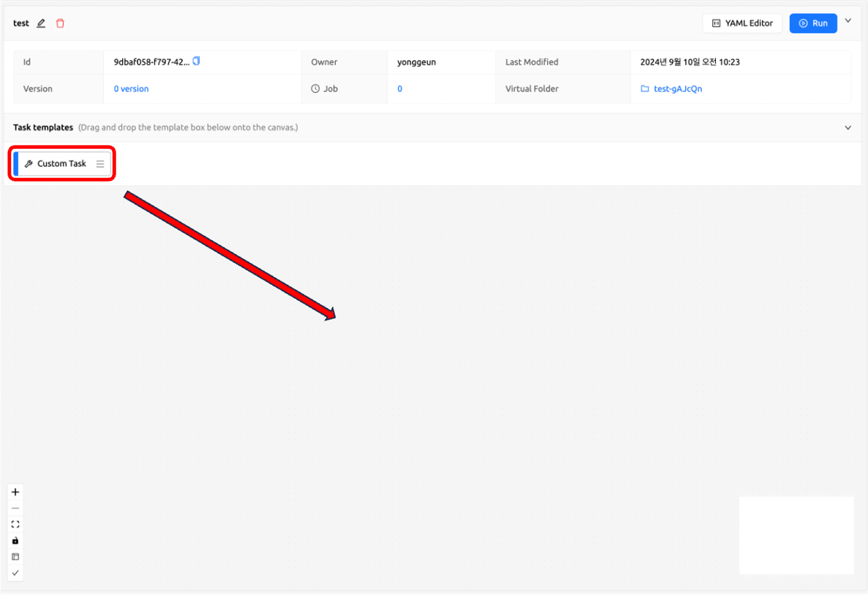The width and height of the screenshot is (868, 595).
Task: Click the pipeline title test
Action: 21,23
